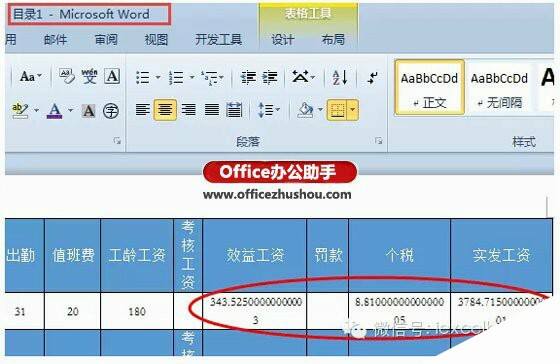Click the shading paint bucket icon
Image resolution: width=560 pixels, height=364 pixels.
(x=305, y=110)
